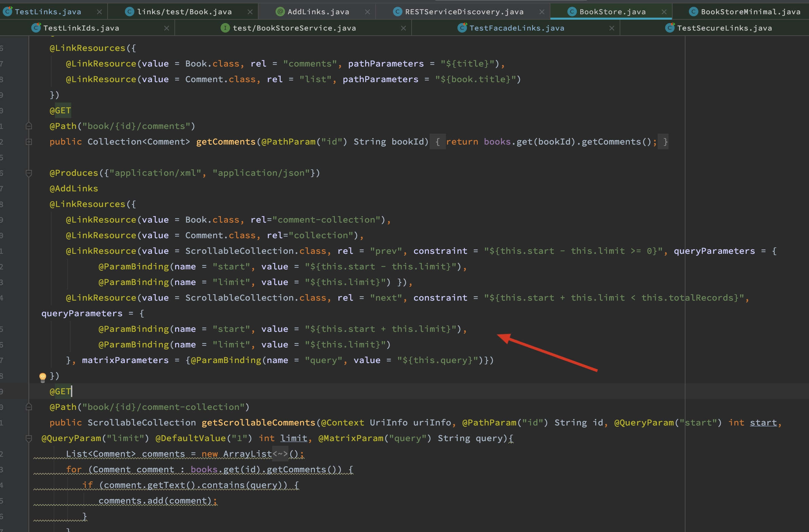This screenshot has width=809, height=532.
Task: Click the TestLinks.java class file icon
Action: pos(8,12)
